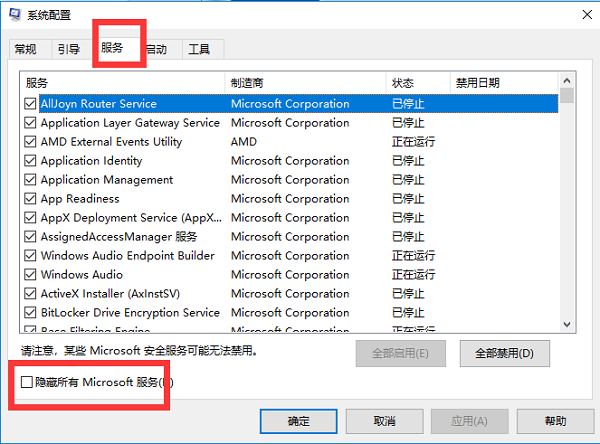Image resolution: width=600 pixels, height=444 pixels.
Task: Select the Windows Audio service name
Action: (82, 274)
